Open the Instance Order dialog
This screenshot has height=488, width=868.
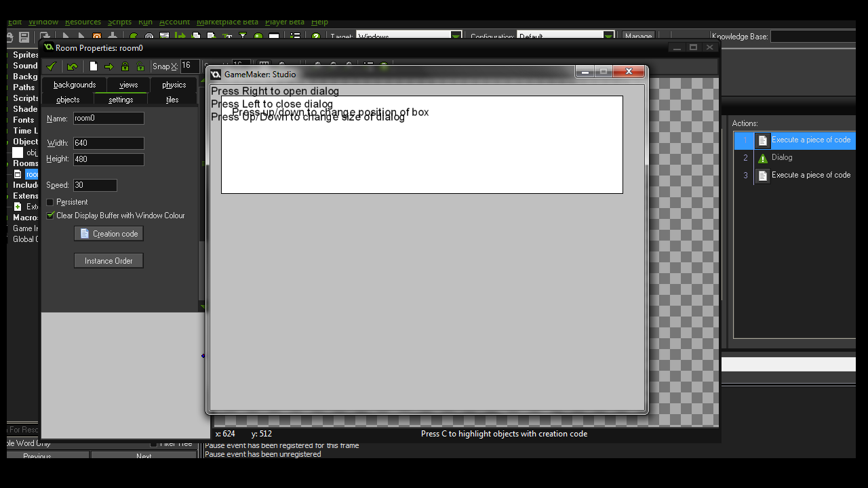[x=108, y=260]
